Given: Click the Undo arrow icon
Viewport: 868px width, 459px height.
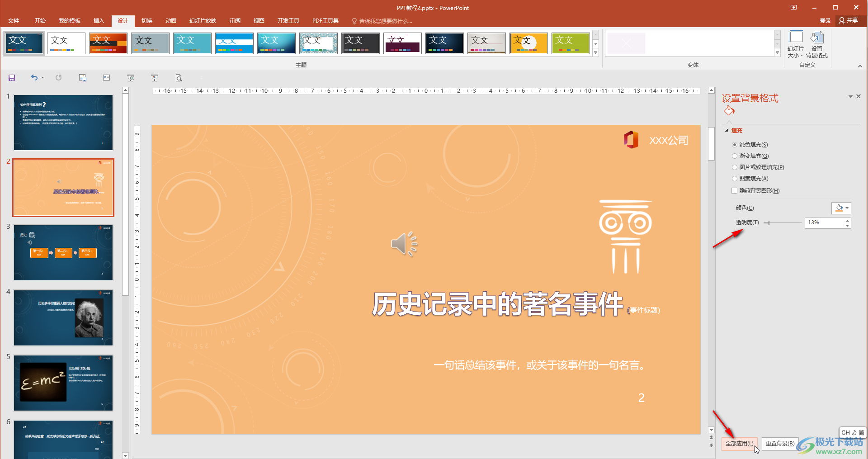Looking at the screenshot, I should click(34, 78).
